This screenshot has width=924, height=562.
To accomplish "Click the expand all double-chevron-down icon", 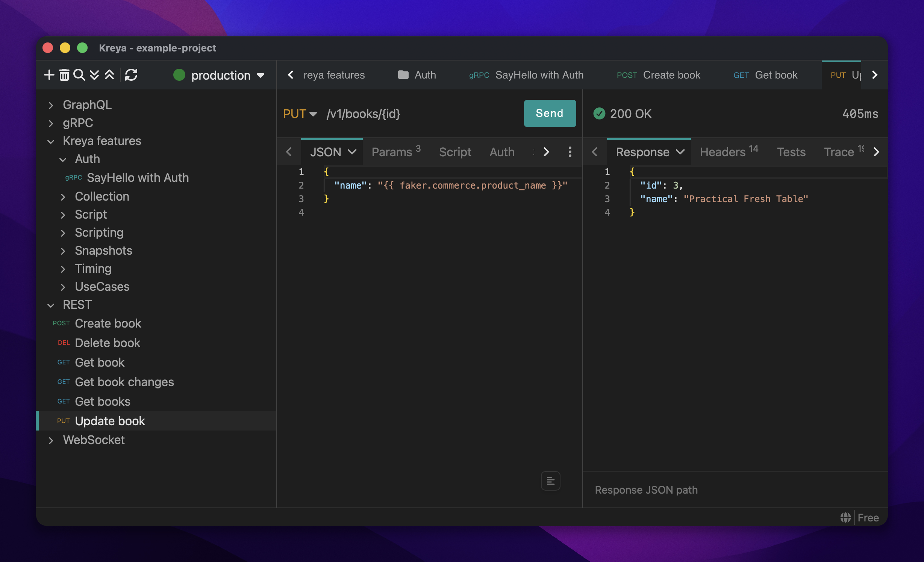I will click(x=94, y=75).
